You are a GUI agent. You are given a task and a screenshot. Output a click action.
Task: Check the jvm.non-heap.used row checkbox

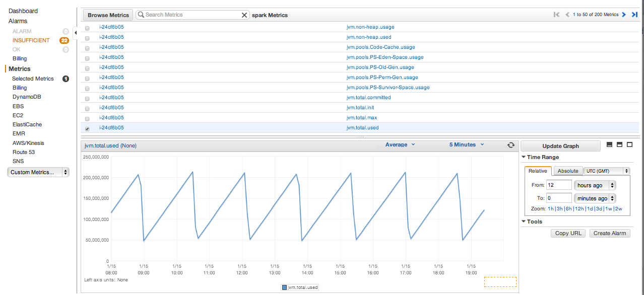coord(87,38)
